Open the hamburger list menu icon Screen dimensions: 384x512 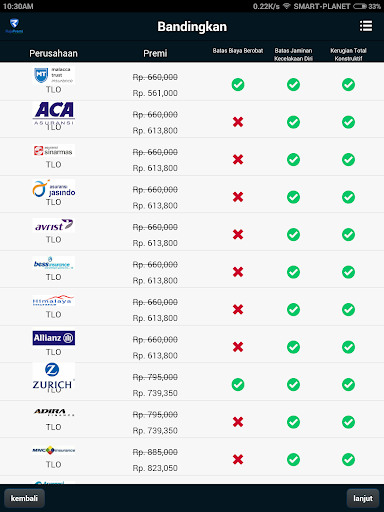[x=366, y=26]
